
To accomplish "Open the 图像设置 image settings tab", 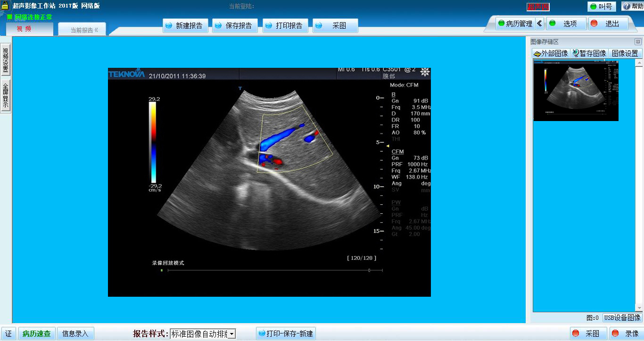I will pos(625,53).
